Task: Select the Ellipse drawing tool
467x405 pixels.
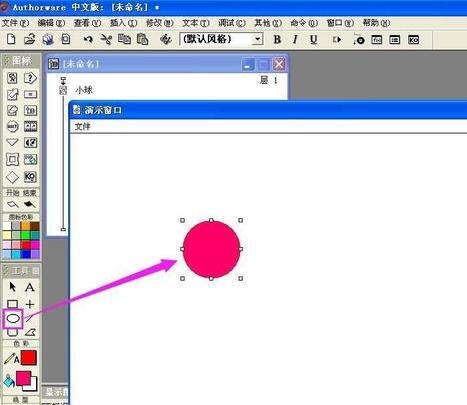Action: 13,319
